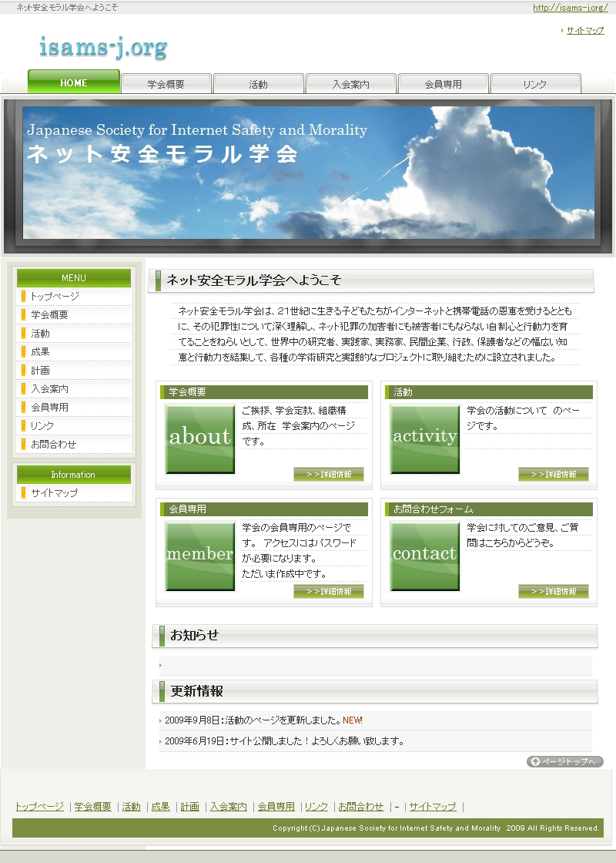The width and height of the screenshot is (616, 863).
Task: Open the green 'about' tile image
Action: [x=200, y=438]
